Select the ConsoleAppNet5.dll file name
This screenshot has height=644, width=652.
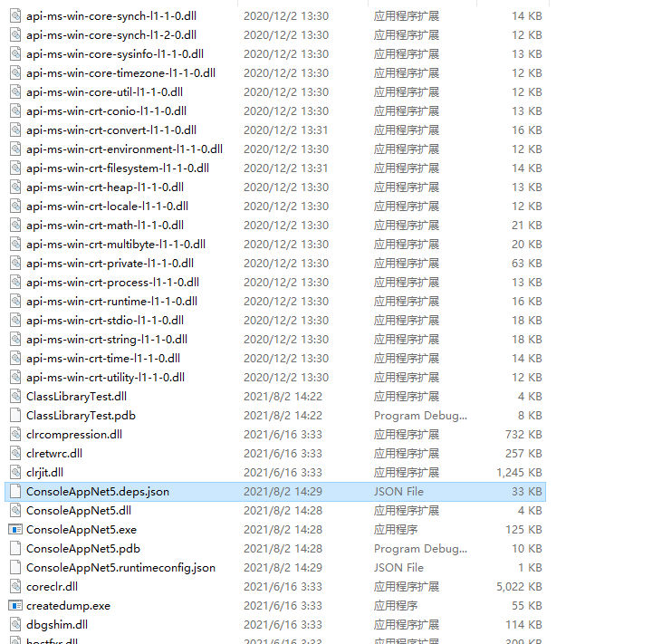click(79, 510)
